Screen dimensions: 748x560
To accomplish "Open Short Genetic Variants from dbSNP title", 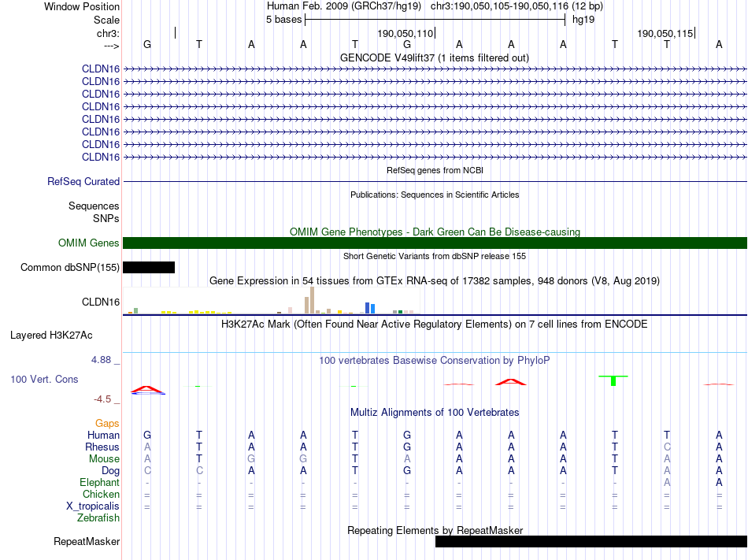I will 435,256.
